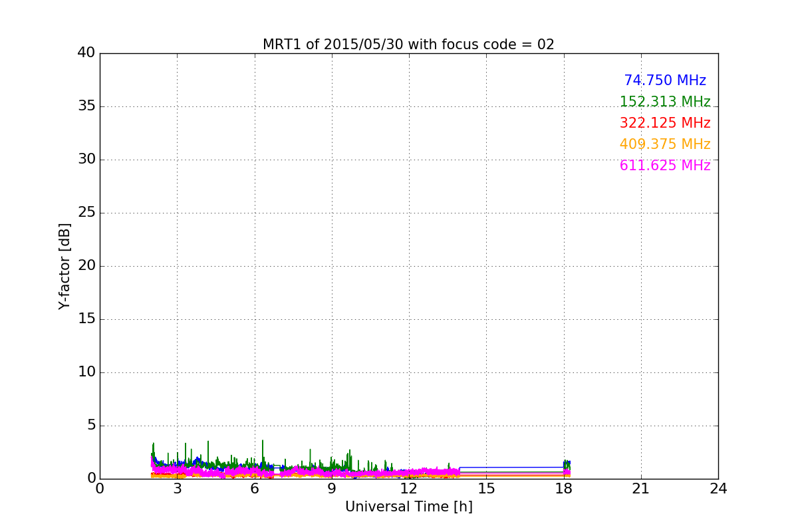Select the 322.125 MHz legend label
This screenshot has width=798, height=532.
click(665, 123)
